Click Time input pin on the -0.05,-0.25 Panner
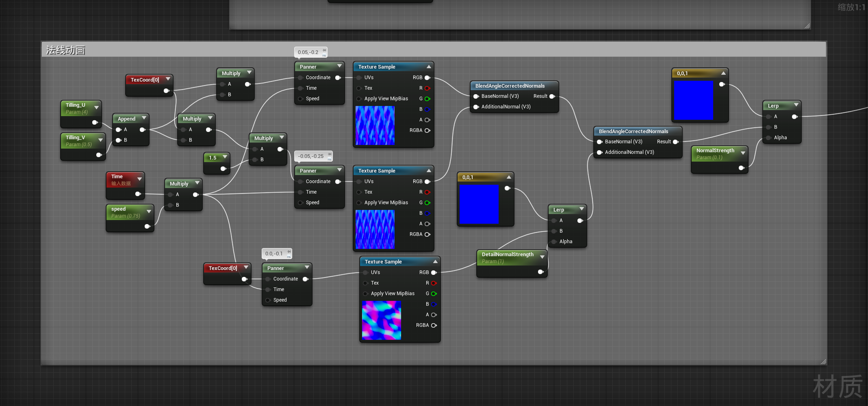The width and height of the screenshot is (868, 406). [301, 192]
